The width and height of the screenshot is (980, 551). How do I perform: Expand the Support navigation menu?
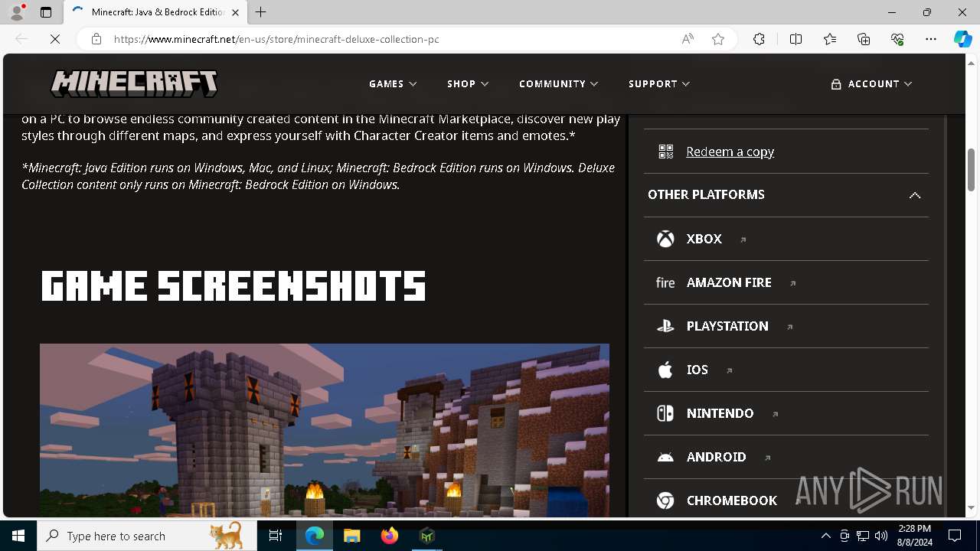tap(659, 83)
